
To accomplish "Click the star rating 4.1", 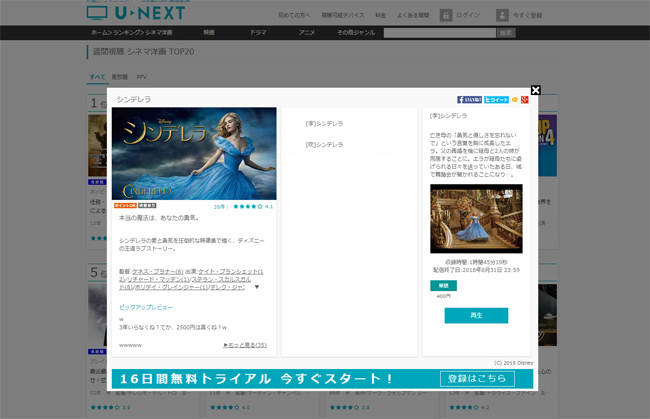I will pos(253,206).
